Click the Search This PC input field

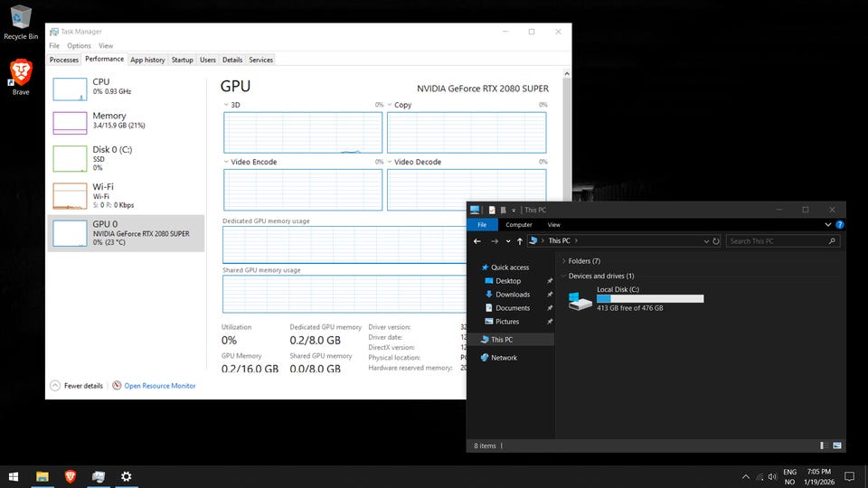pos(776,241)
